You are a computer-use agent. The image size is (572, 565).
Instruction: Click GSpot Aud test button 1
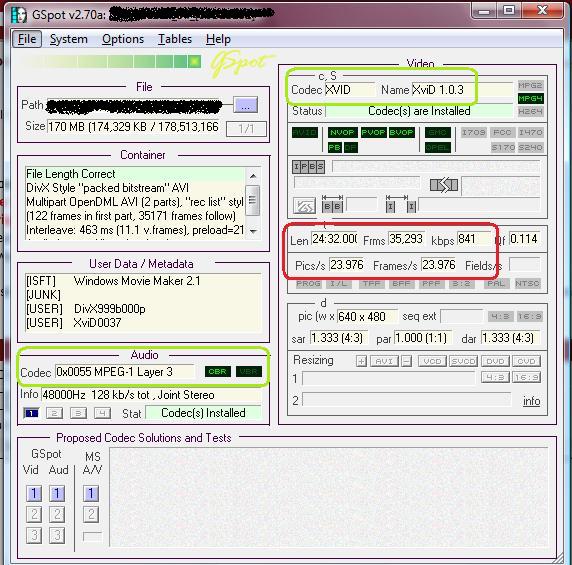57,494
